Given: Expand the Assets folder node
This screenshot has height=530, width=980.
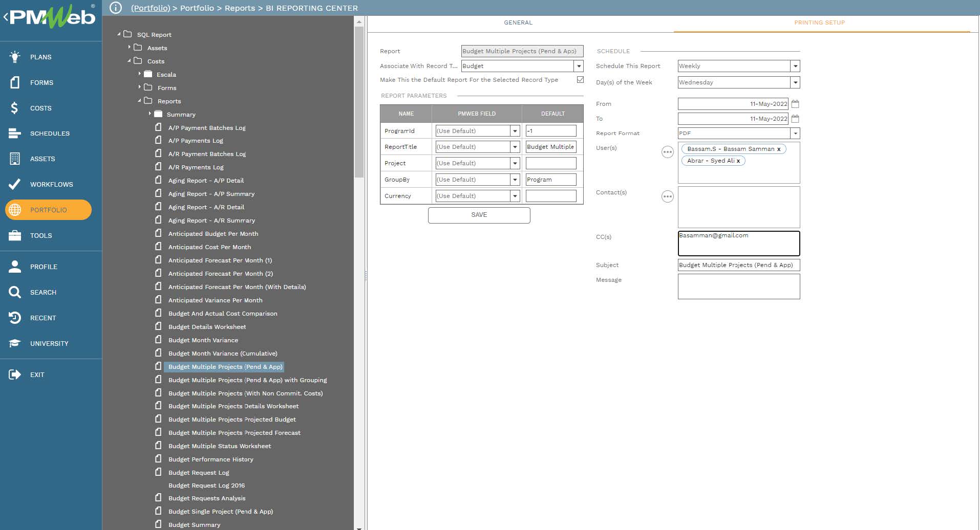Looking at the screenshot, I should [x=129, y=47].
